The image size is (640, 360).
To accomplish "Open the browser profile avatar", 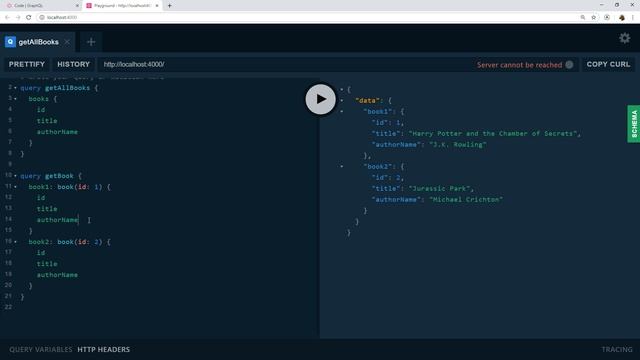I will [622, 17].
